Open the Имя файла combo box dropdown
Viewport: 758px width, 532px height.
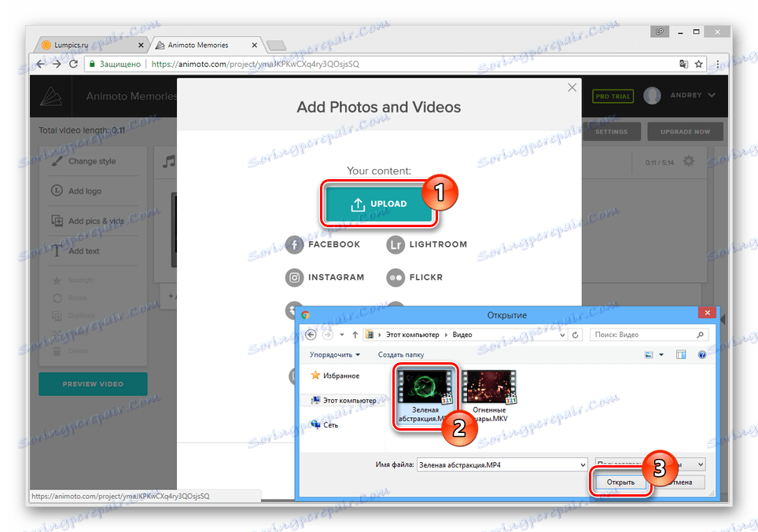(x=583, y=465)
